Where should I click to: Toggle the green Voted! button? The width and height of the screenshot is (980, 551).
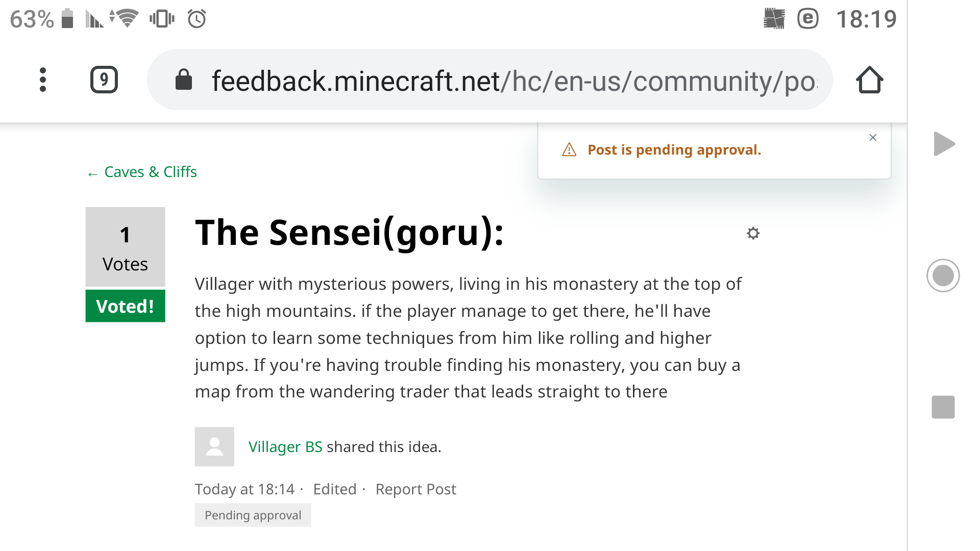click(x=125, y=306)
